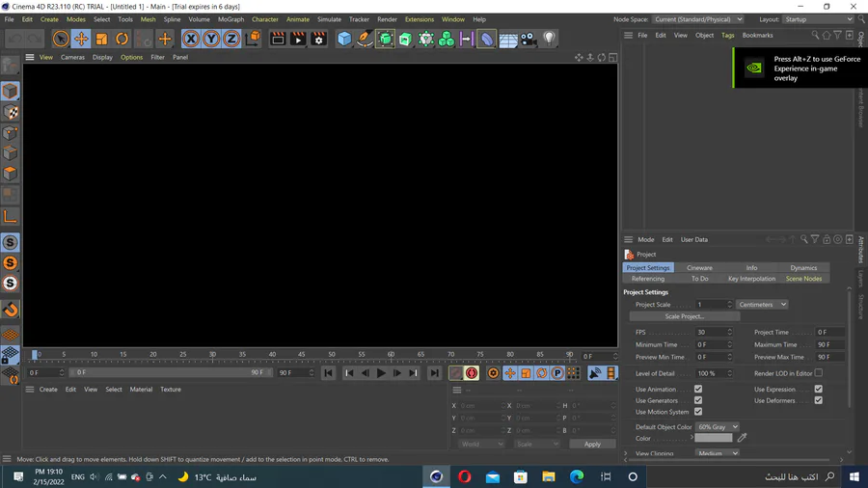Add a Cube primitive object
Screen dimensions: 868x488
click(343, 39)
